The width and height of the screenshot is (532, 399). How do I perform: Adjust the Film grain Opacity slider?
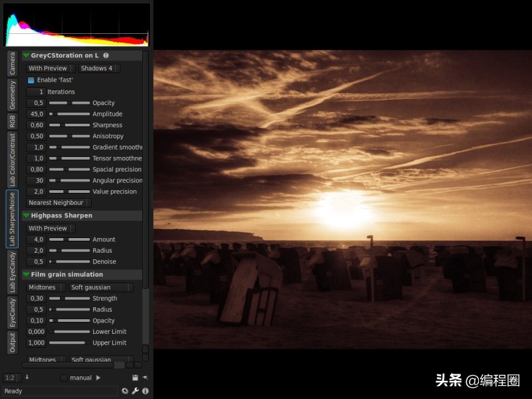point(70,321)
